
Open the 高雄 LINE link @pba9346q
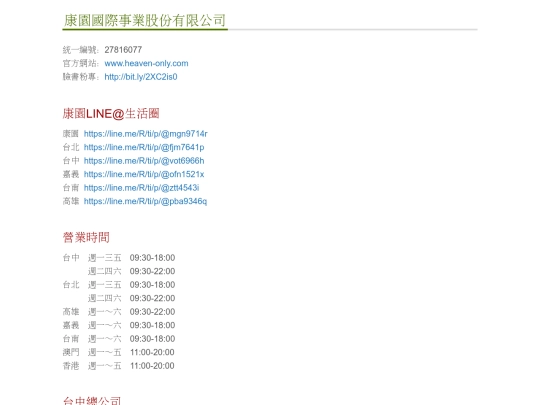[x=145, y=201]
